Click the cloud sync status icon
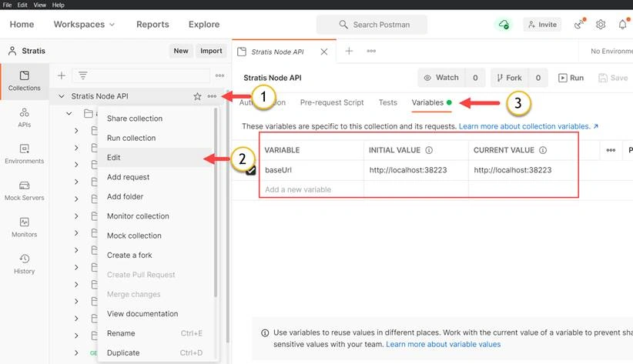 point(504,25)
